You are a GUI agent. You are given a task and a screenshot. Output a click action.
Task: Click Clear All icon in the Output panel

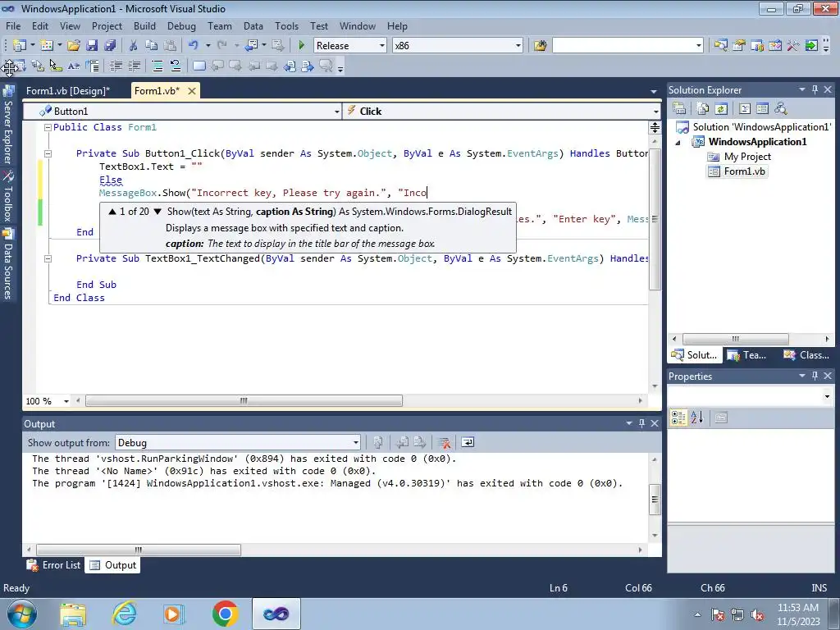click(444, 442)
